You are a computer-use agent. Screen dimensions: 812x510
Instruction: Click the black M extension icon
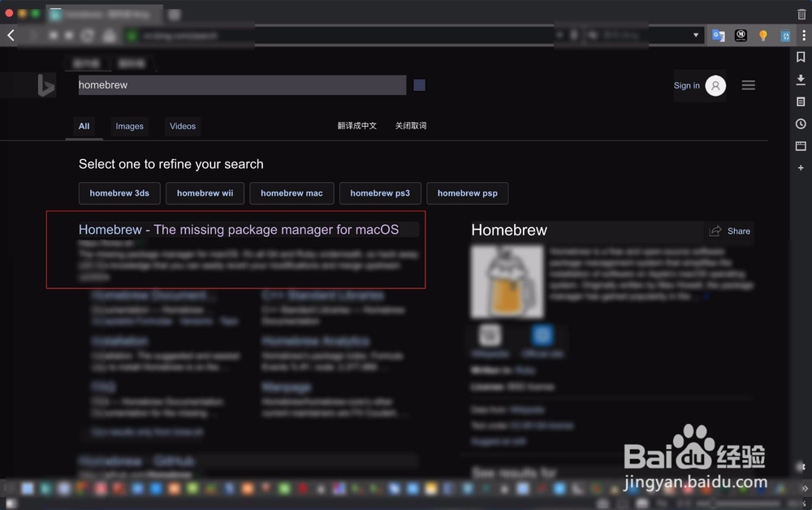pyautogui.click(x=741, y=35)
